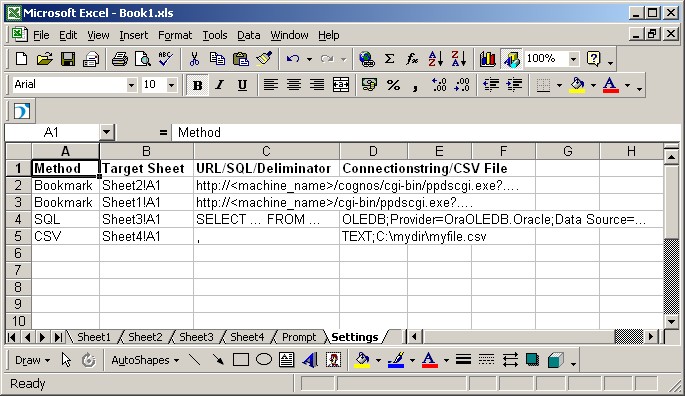Viewport: 685px width, 396px height.
Task: Open the Undo history dropdown arrow
Action: click(309, 59)
